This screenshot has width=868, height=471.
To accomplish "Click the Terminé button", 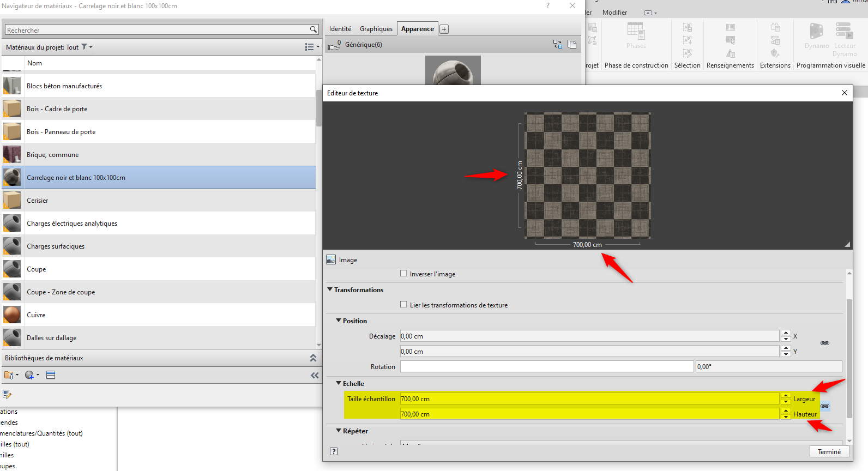I will click(829, 451).
